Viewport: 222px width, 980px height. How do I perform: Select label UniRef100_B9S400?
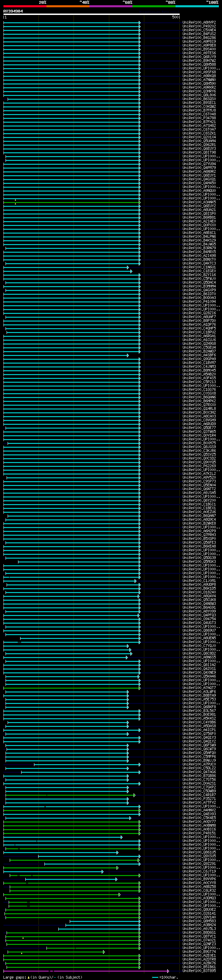point(199,49)
